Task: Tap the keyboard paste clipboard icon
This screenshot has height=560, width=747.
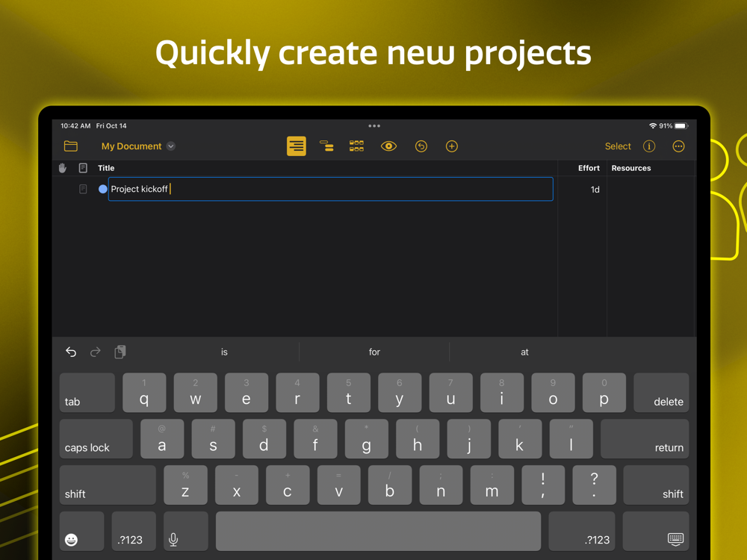Action: click(120, 352)
